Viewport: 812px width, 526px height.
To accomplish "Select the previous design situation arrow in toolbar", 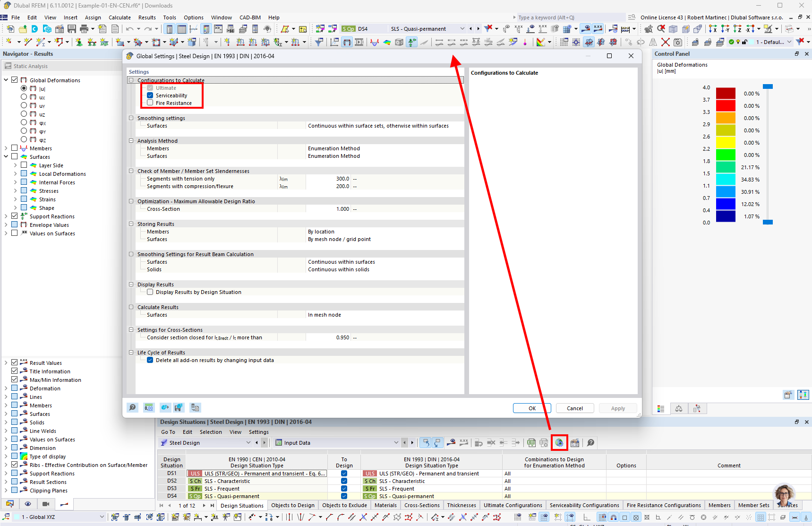I will click(470, 29).
